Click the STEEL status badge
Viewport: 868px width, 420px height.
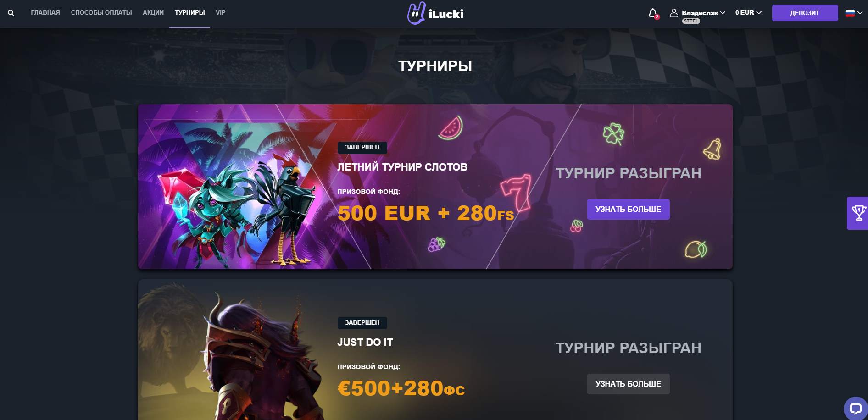691,21
